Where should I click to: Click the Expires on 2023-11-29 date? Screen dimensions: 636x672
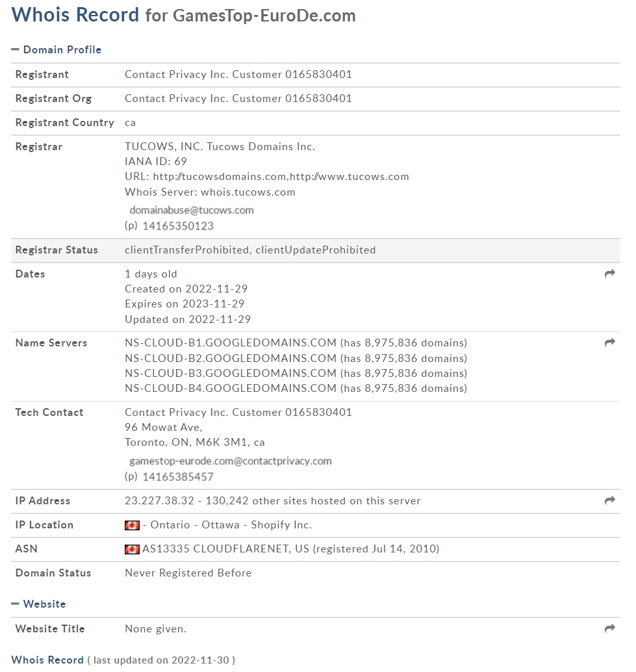coord(184,304)
